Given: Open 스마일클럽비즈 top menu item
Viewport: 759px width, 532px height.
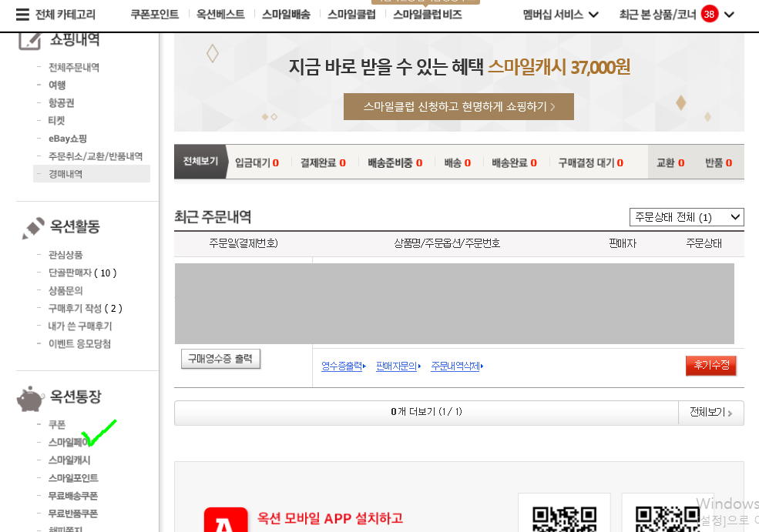Looking at the screenshot, I should pos(428,15).
